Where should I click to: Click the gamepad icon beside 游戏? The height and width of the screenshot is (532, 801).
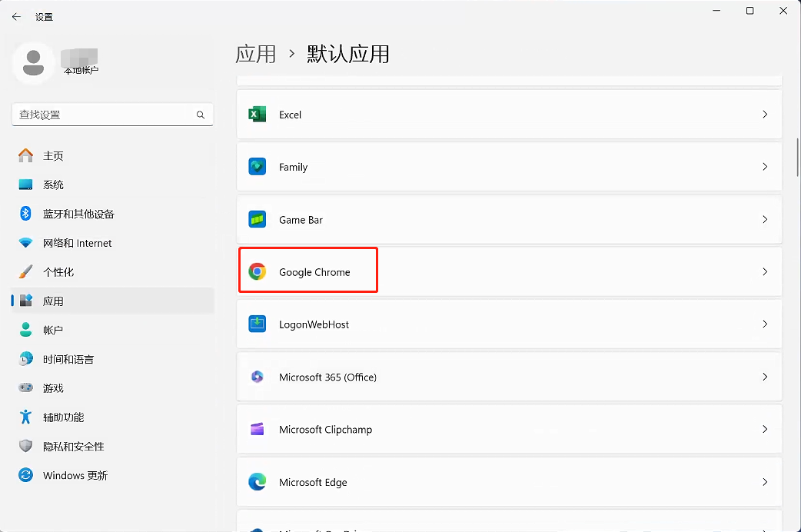coord(25,388)
